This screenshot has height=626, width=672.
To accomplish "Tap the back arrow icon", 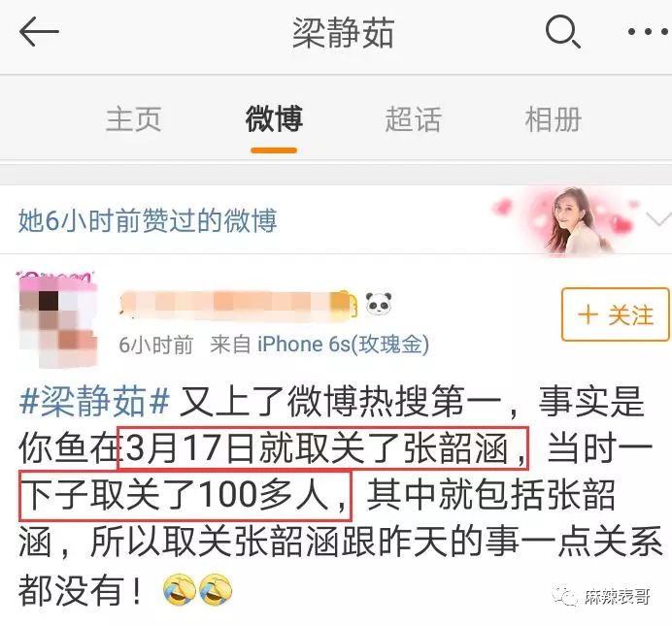I will pos(39,31).
